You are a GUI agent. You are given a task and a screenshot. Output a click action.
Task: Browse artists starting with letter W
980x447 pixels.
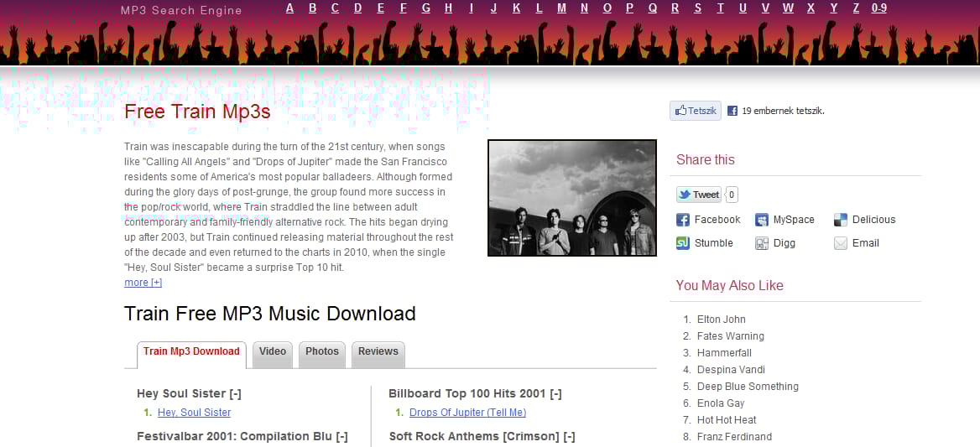pos(788,8)
